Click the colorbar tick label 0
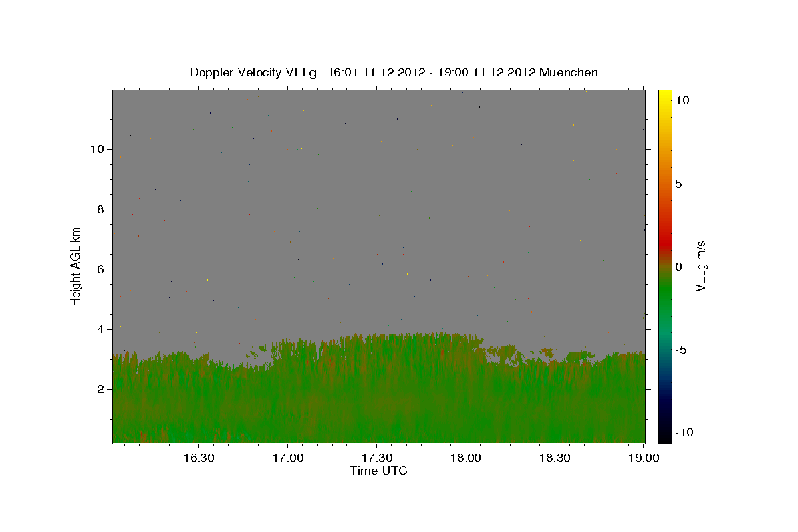 click(x=679, y=267)
